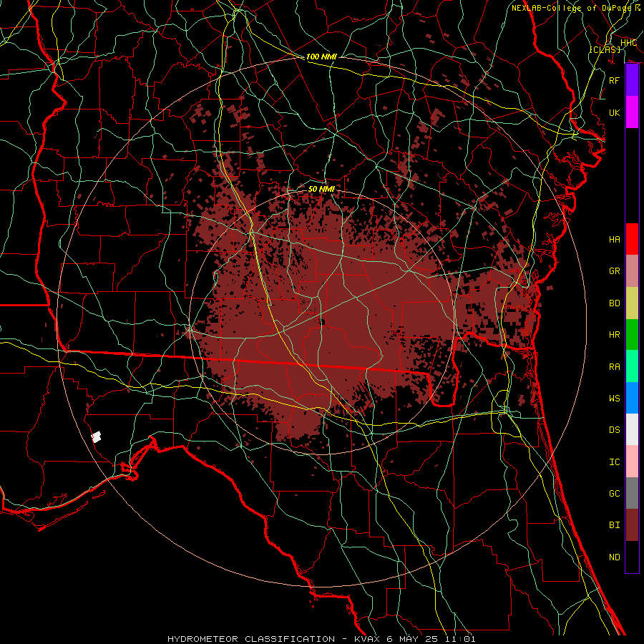Click the WS blue legend swatch
Viewport: 644px width, 644px height.
pos(632,398)
